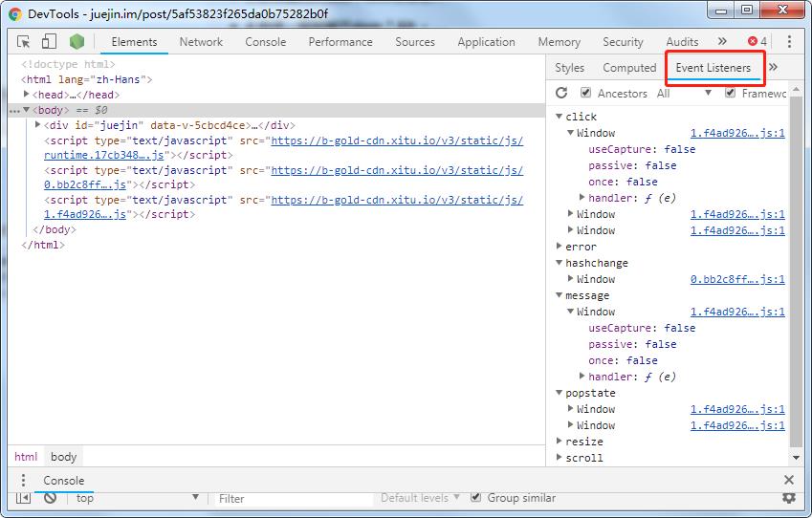Toggle the Ancestors checkbox
The width and height of the screenshot is (812, 518).
(x=585, y=93)
